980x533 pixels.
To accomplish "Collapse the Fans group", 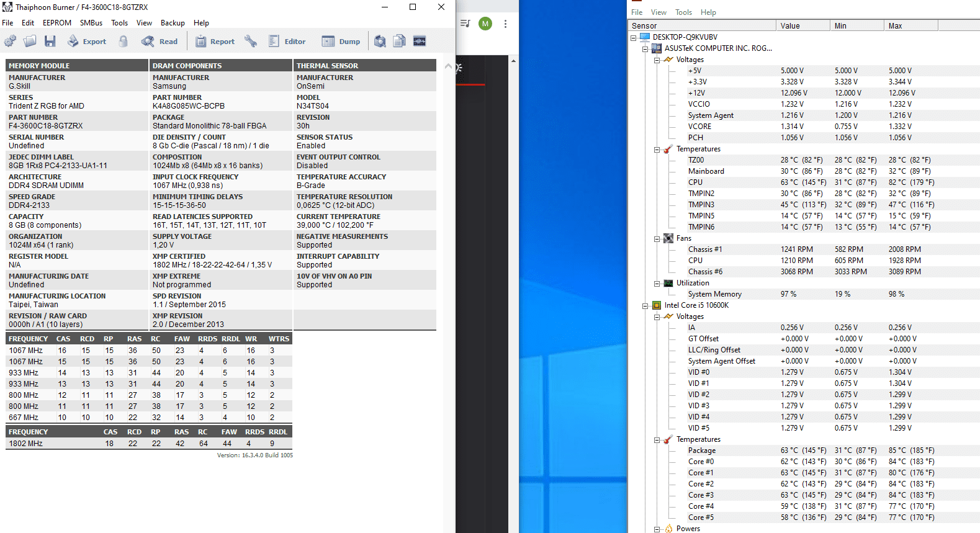I will pos(657,238).
